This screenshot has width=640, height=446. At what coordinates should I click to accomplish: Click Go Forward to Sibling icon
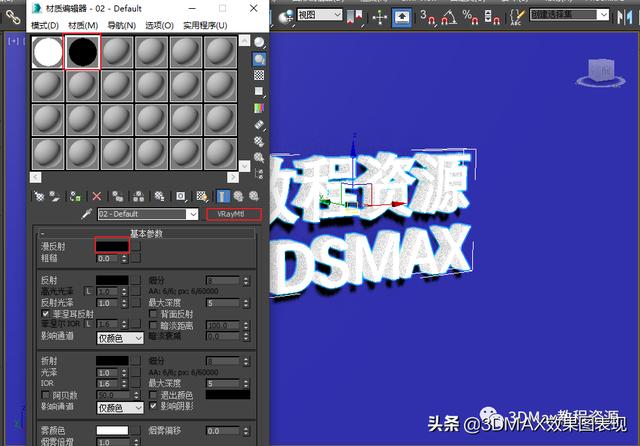pos(254,197)
